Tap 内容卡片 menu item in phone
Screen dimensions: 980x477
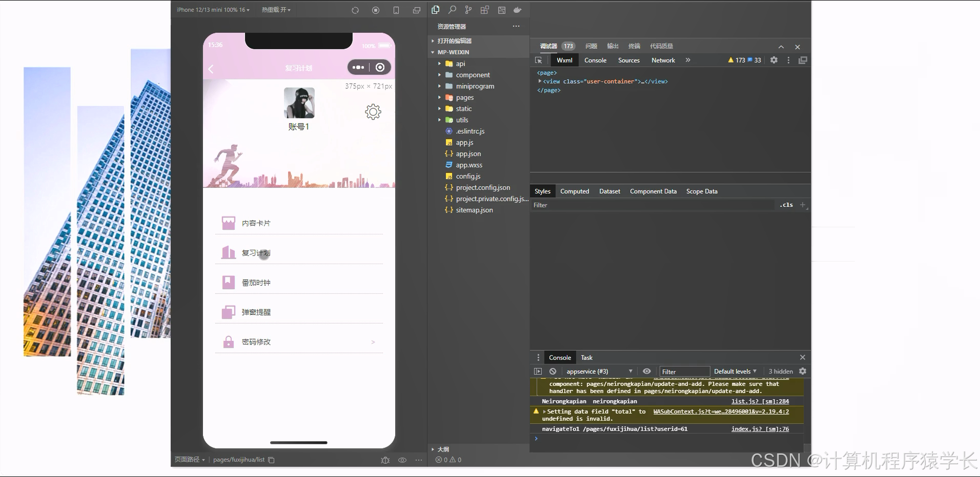pos(299,223)
